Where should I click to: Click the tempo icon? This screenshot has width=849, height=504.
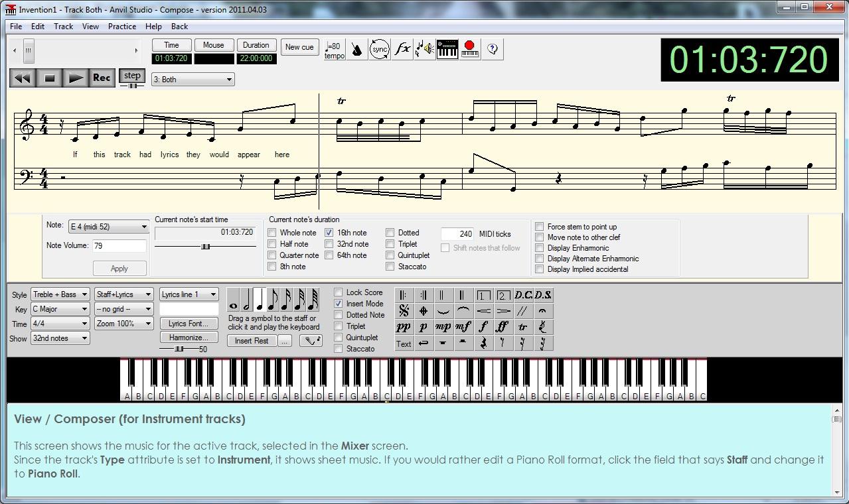tap(334, 49)
